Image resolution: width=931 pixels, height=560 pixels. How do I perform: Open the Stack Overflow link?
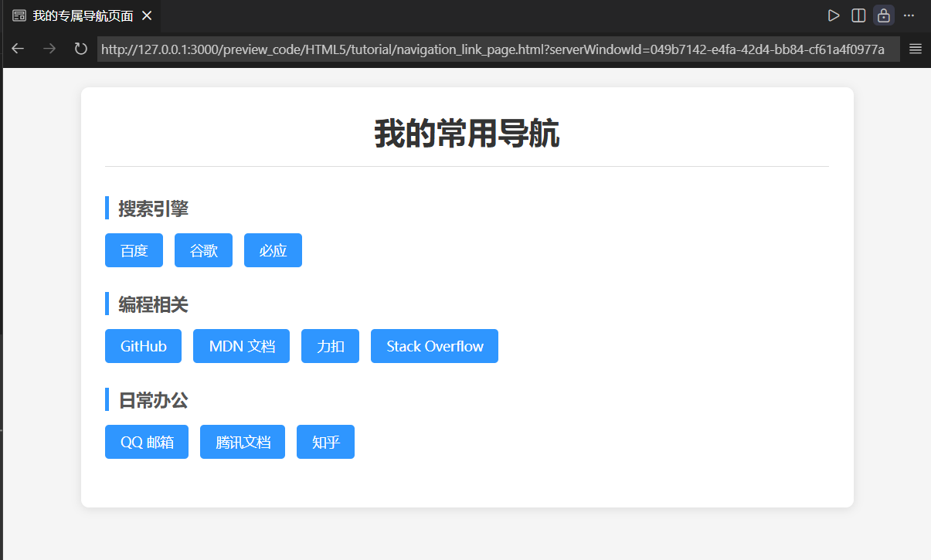click(x=434, y=346)
